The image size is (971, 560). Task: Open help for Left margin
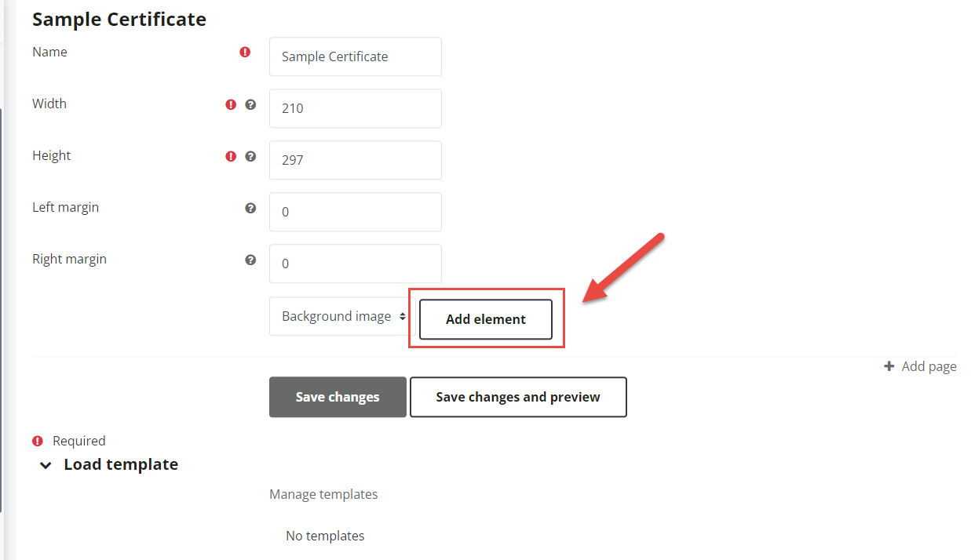[x=250, y=208]
